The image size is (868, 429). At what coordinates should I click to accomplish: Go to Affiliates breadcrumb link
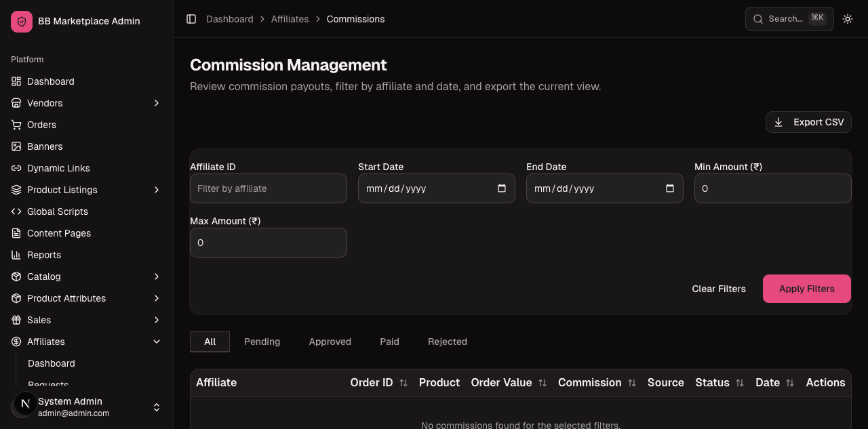[x=290, y=19]
